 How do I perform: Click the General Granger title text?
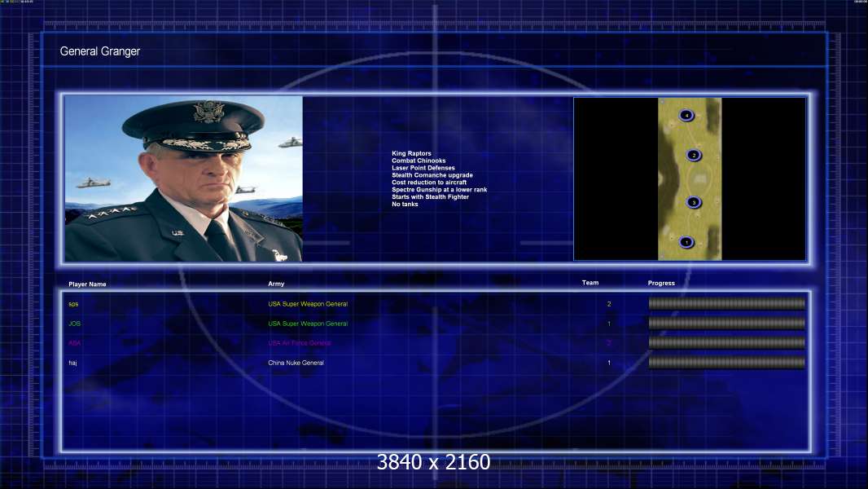pyautogui.click(x=99, y=51)
